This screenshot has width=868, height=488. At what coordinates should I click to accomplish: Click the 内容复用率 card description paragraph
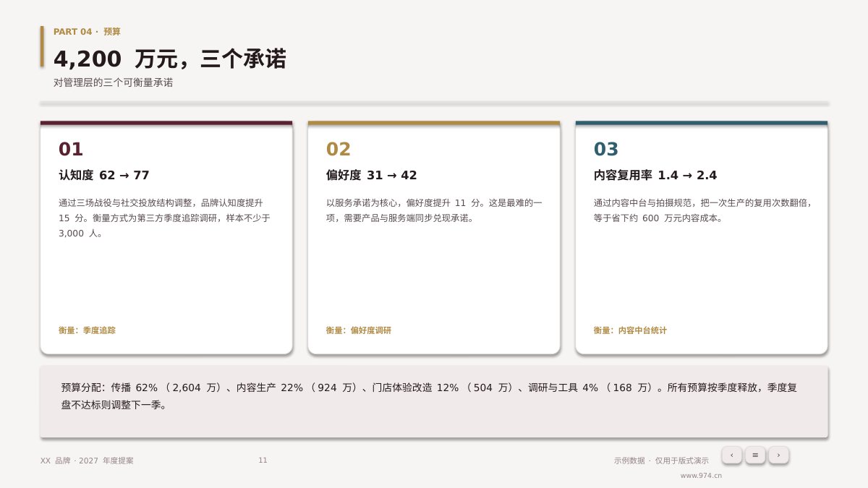click(702, 210)
